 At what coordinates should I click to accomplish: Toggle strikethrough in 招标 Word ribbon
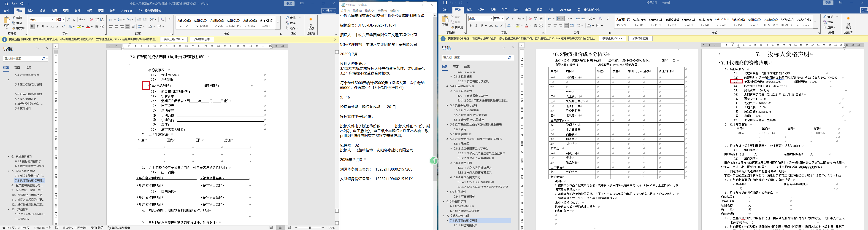52,27
